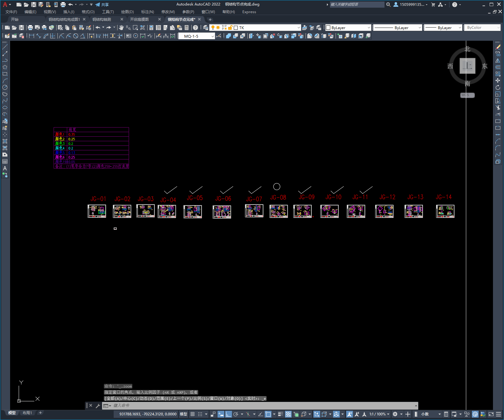This screenshot has height=420, width=504.
Task: Open the 绘图(D) menu
Action: tap(127, 12)
